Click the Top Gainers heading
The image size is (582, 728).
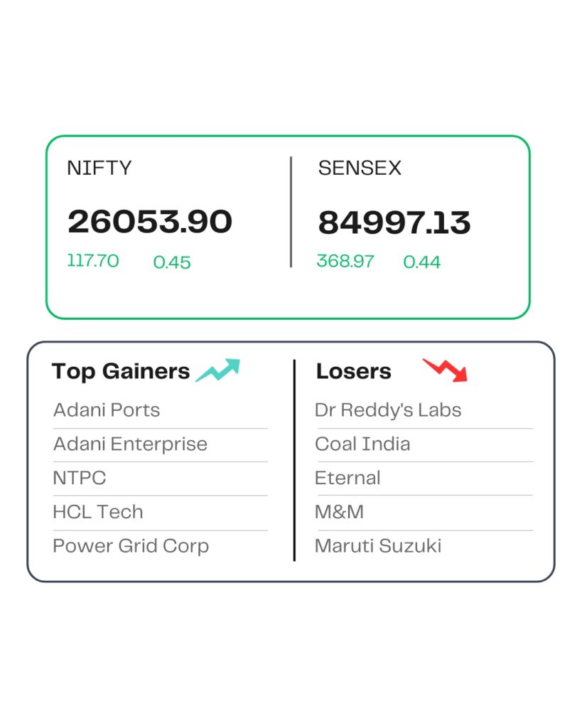click(121, 371)
